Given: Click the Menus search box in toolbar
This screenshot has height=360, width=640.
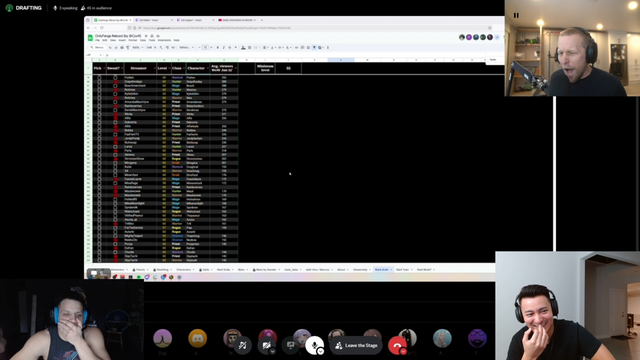Looking at the screenshot, I should coord(97,47).
